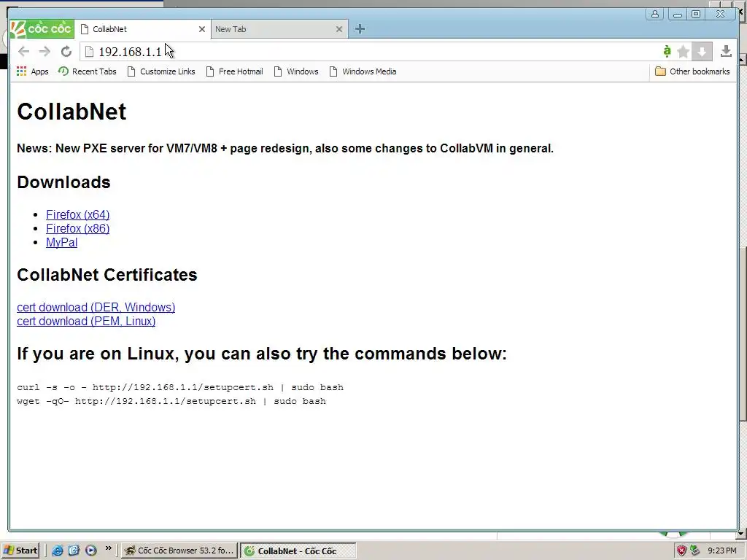747x560 pixels.
Task: Switch to the CollabNet tab
Action: [143, 29]
